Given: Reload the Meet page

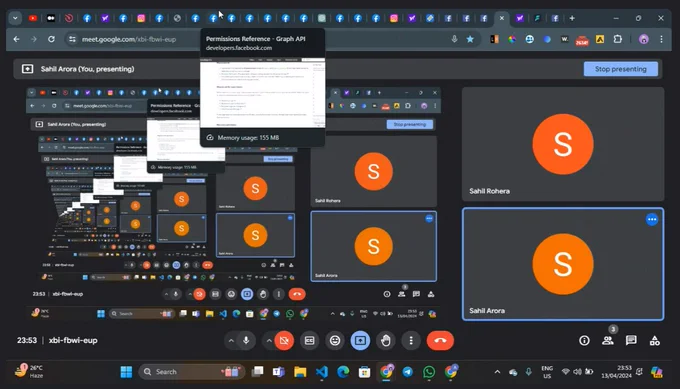Looking at the screenshot, I should 51,39.
